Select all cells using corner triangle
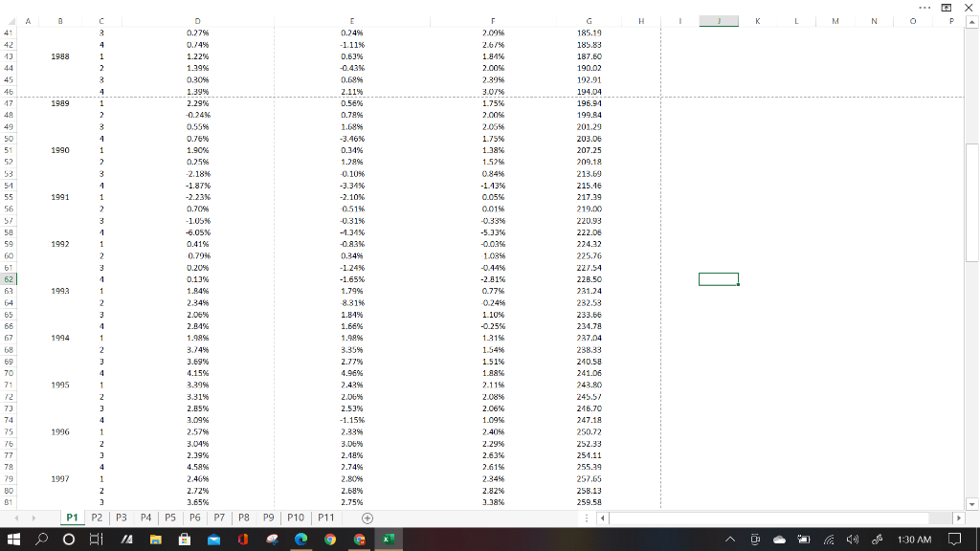 pos(11,21)
